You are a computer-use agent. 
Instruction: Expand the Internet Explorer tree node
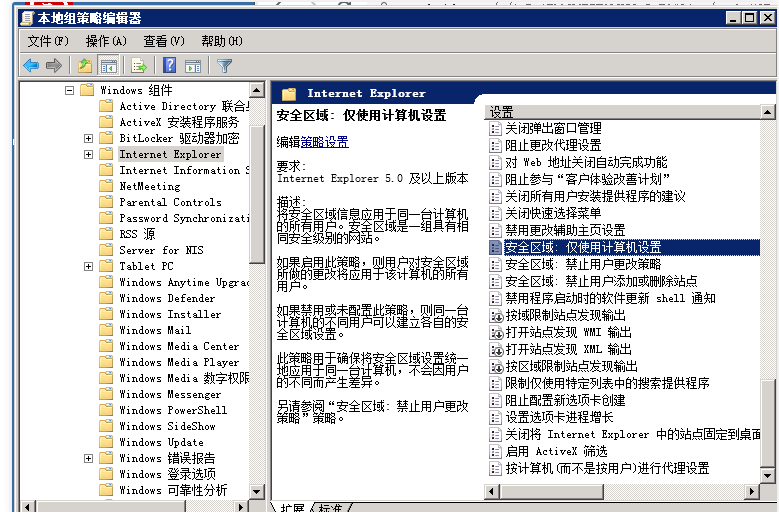tap(88, 154)
